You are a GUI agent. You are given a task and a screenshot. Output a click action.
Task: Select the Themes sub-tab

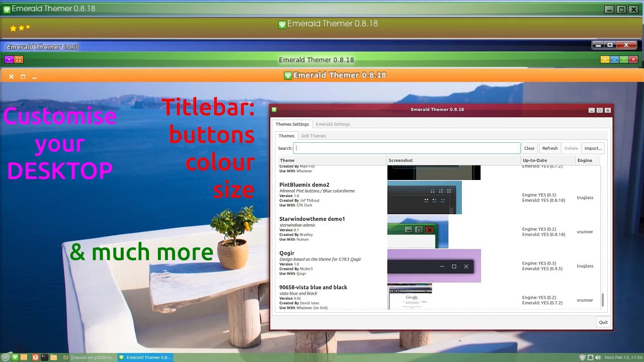point(287,136)
